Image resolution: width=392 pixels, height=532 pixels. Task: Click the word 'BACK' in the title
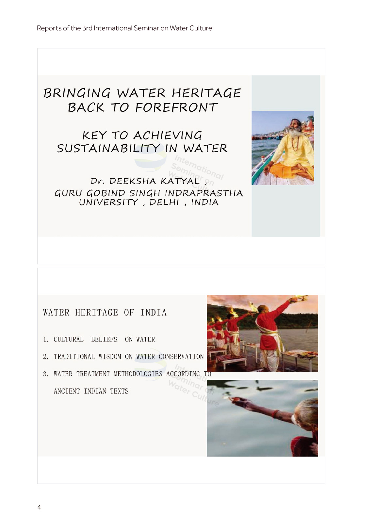86,107
